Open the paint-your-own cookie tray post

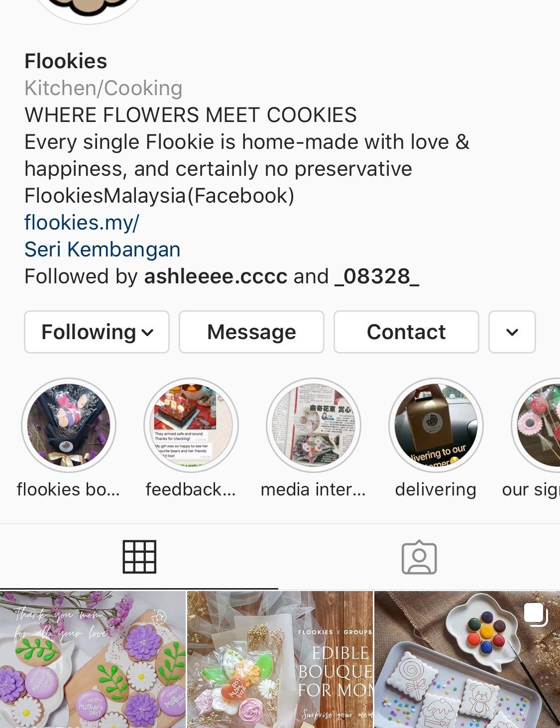coord(467,660)
